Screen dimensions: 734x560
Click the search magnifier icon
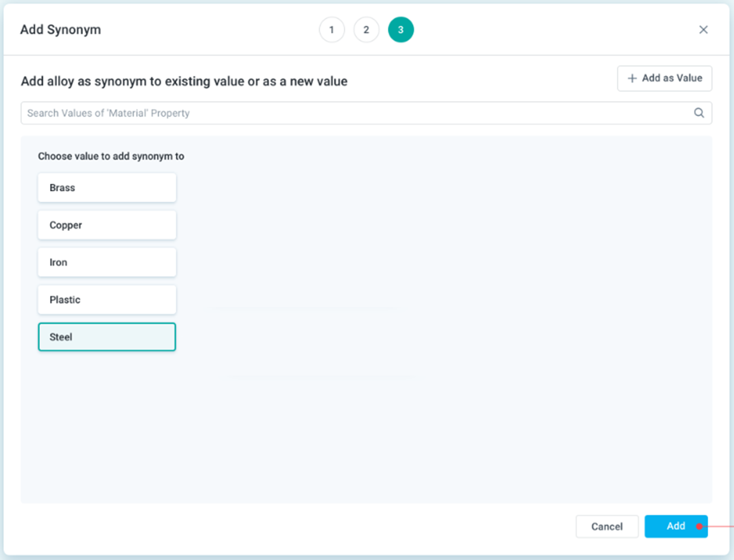click(x=699, y=113)
